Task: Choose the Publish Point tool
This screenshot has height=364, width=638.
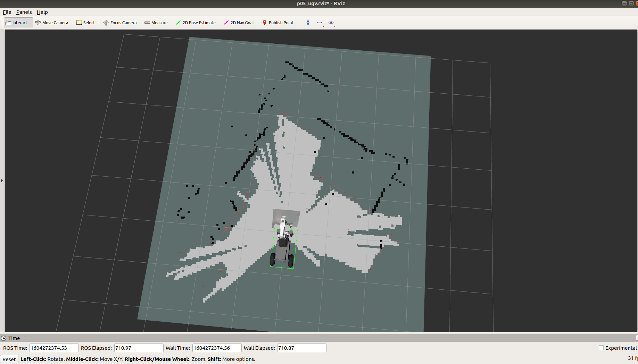Action: point(278,23)
